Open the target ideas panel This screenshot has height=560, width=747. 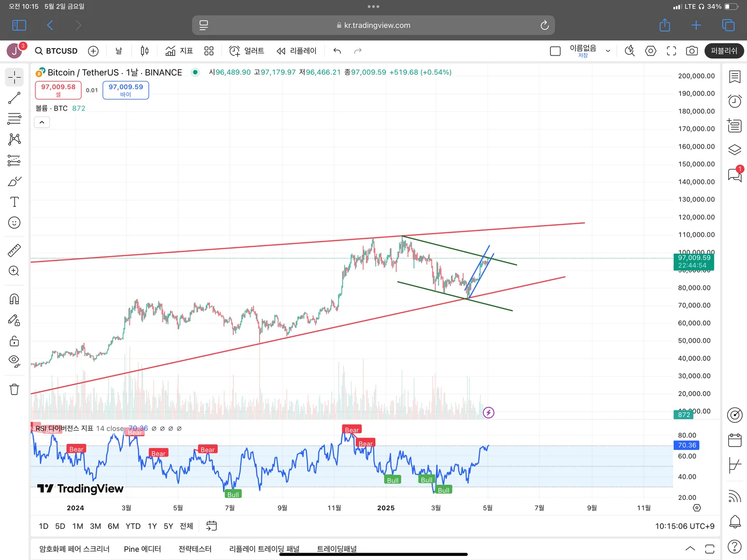tap(735, 415)
